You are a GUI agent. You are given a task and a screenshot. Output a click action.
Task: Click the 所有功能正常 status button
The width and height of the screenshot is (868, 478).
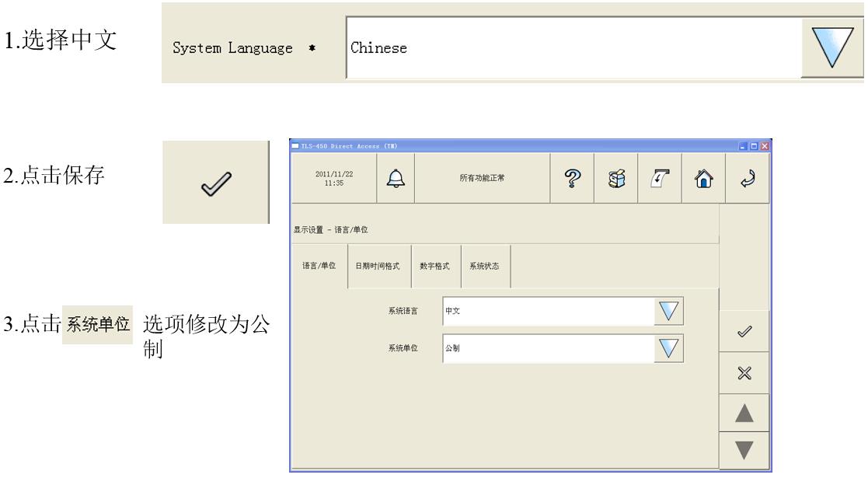[483, 178]
